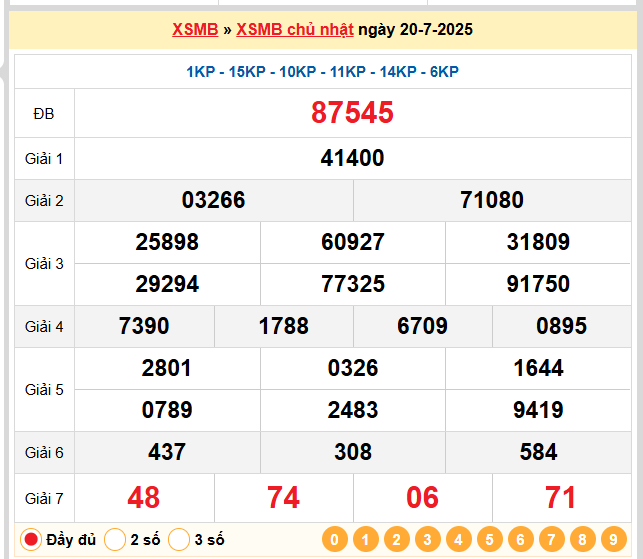Click Giải 7 number 74
This screenshot has height=559, width=643.
(x=283, y=498)
